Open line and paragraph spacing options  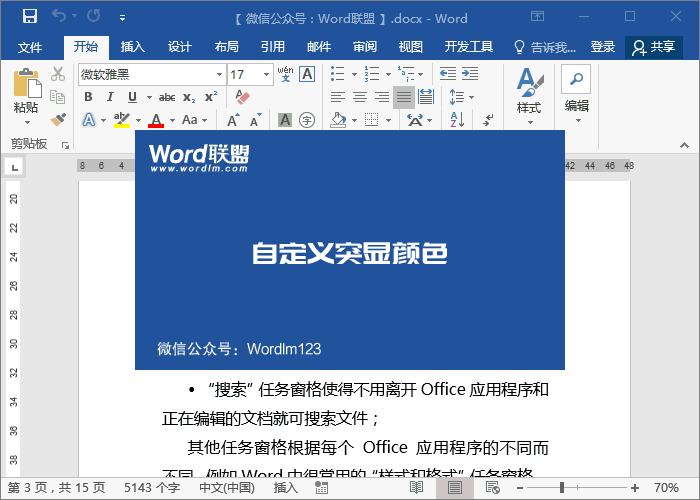461,97
